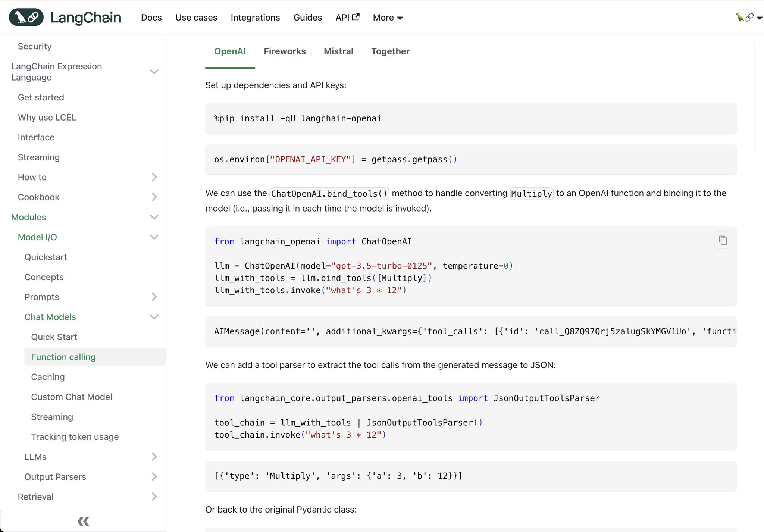764x532 pixels.
Task: Open the Security sidebar link
Action: pos(35,46)
